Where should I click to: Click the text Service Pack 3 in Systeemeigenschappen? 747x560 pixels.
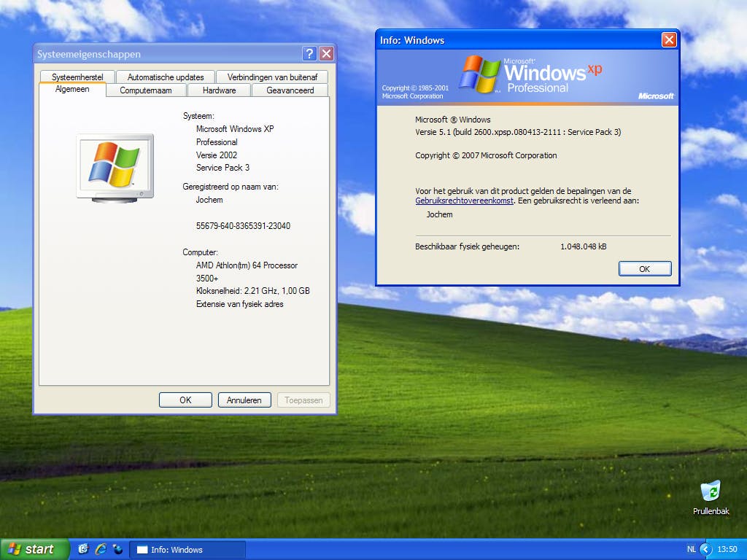pyautogui.click(x=222, y=168)
